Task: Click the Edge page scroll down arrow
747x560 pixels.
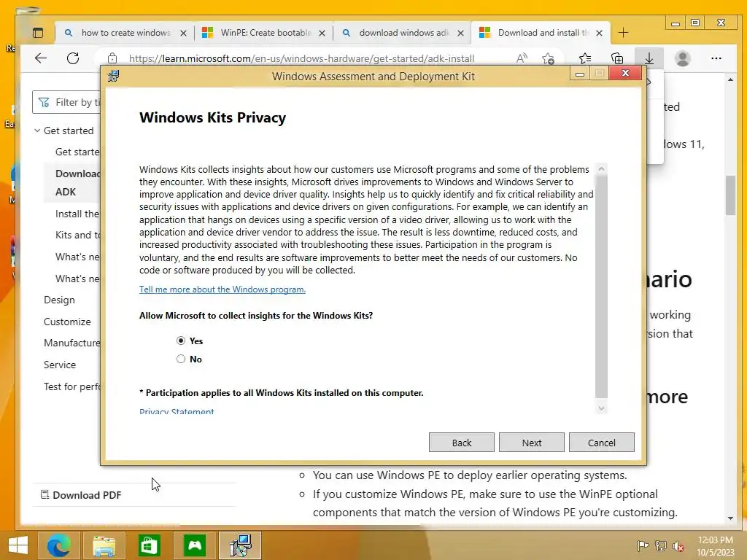Action: click(730, 518)
